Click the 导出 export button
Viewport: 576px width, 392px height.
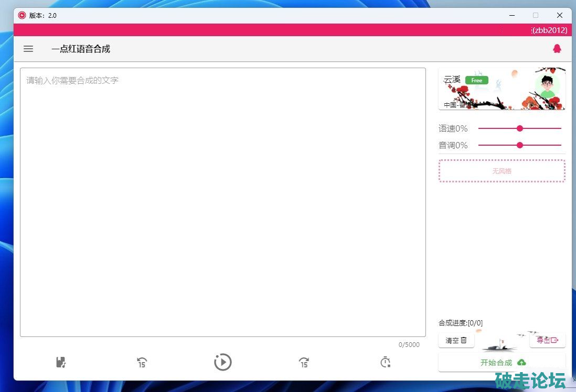point(547,340)
